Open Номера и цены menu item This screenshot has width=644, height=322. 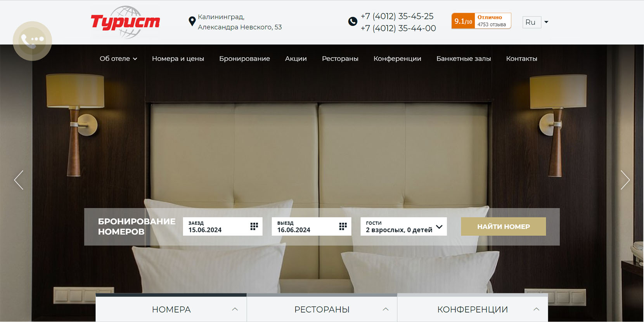(x=178, y=59)
